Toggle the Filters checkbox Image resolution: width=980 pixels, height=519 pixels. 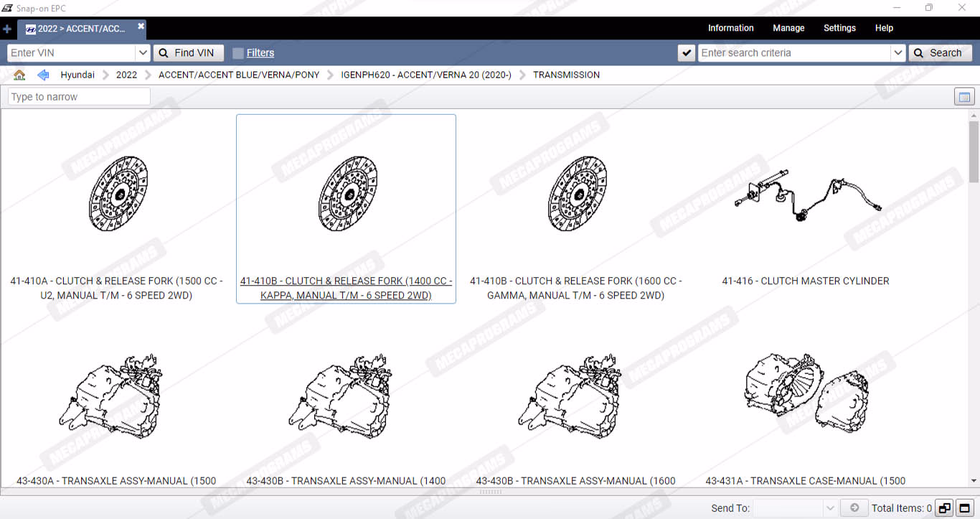(x=238, y=53)
